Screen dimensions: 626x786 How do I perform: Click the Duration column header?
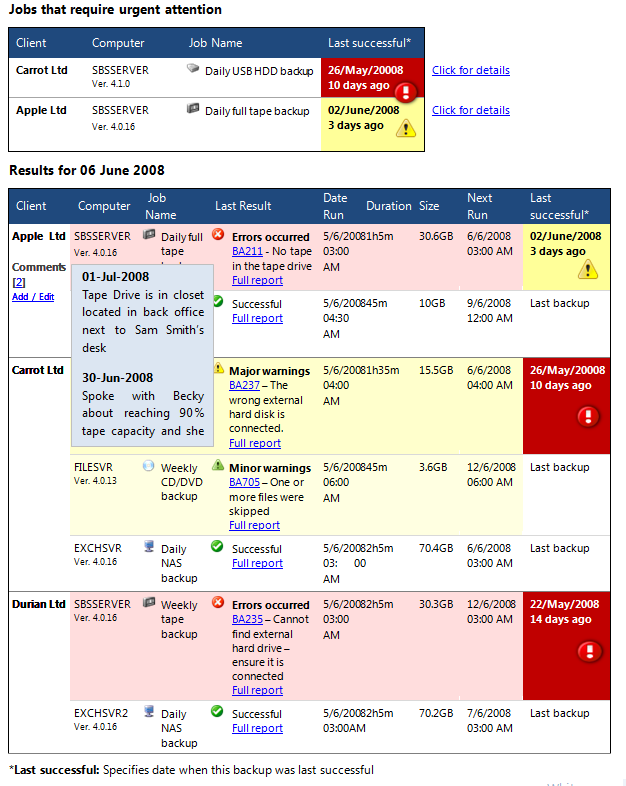(388, 206)
